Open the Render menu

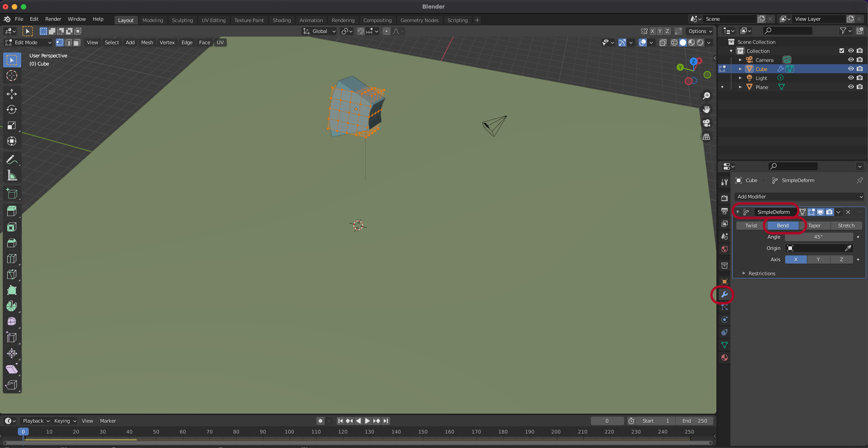(53, 19)
